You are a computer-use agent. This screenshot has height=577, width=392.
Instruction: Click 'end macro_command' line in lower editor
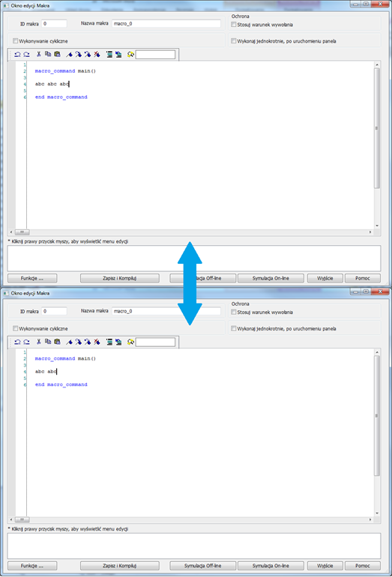tap(61, 384)
